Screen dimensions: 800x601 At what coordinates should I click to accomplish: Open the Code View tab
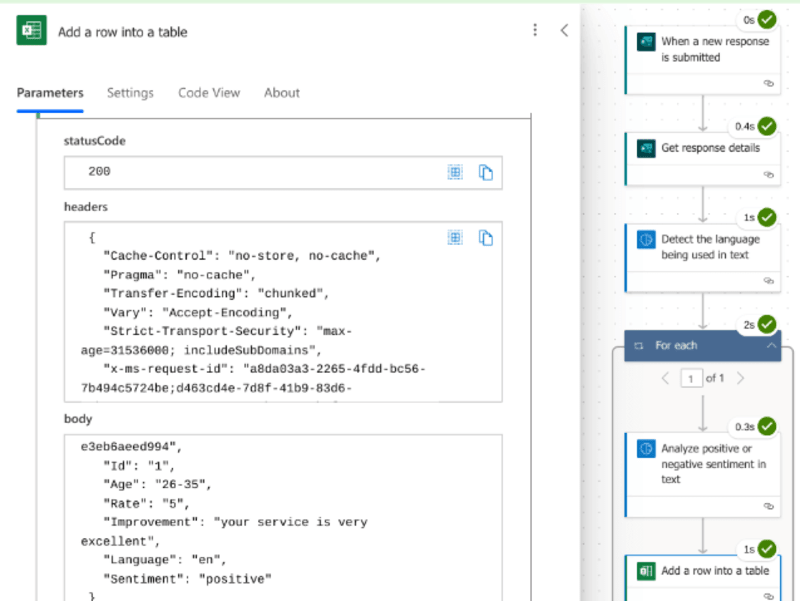(x=209, y=93)
